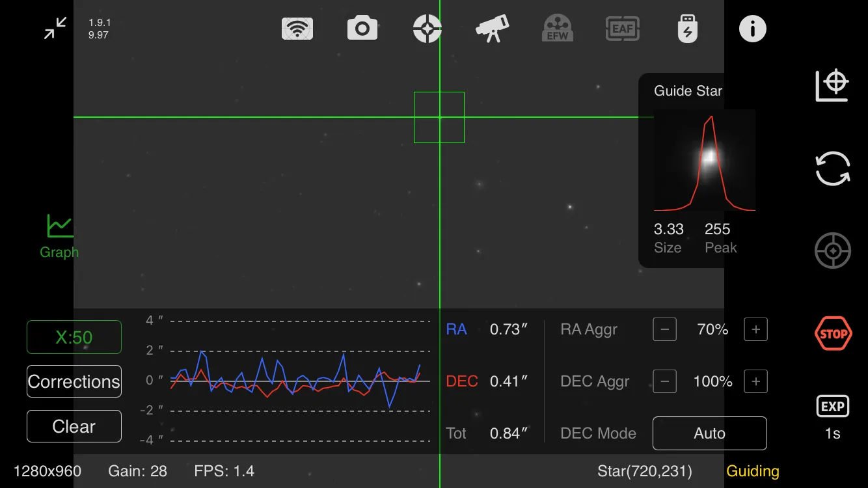
Task: Tap the guiding error graph plot
Action: [300, 381]
